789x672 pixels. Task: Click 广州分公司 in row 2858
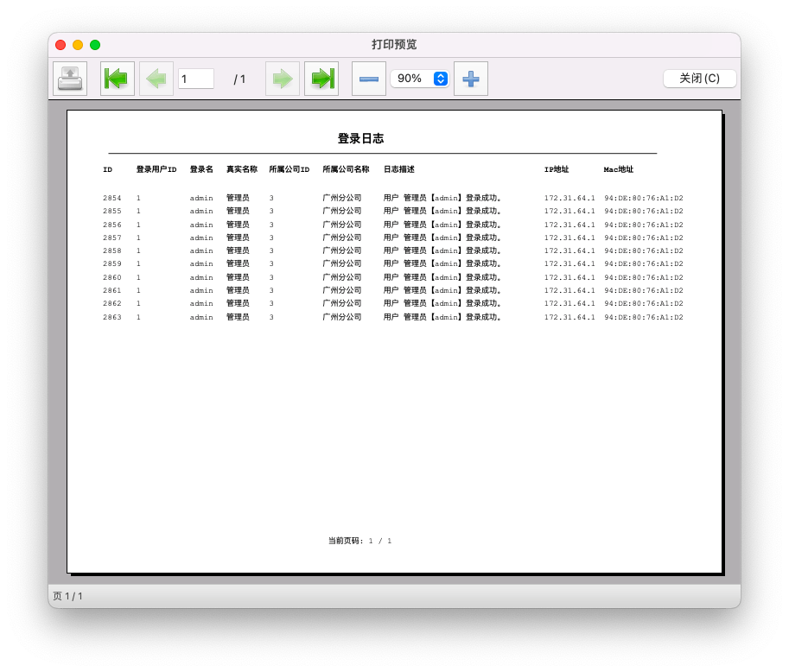342,251
